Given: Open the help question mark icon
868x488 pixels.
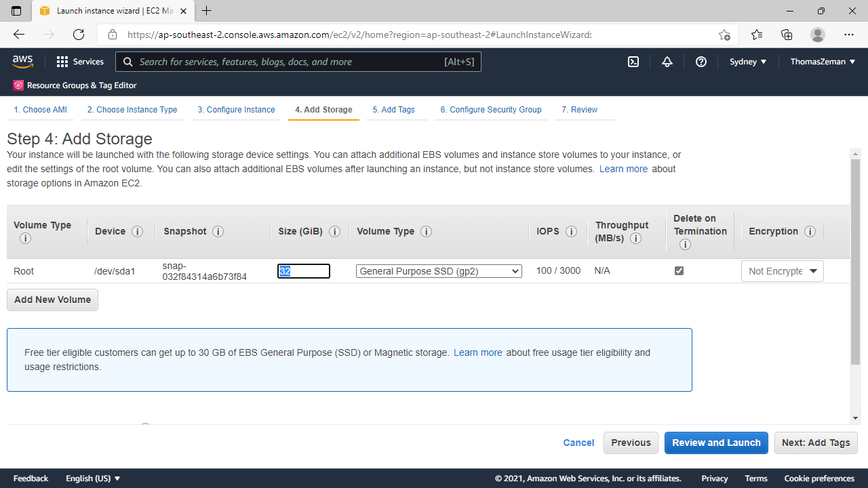Looking at the screenshot, I should point(701,62).
